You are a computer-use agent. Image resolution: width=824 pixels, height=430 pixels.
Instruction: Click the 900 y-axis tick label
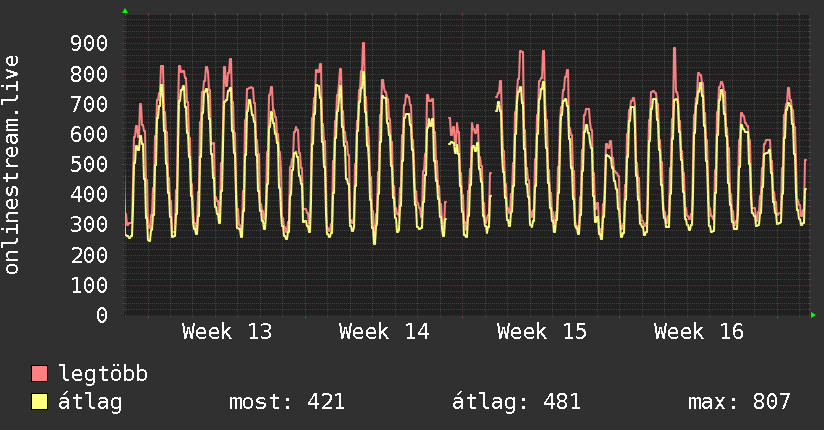[x=89, y=44]
